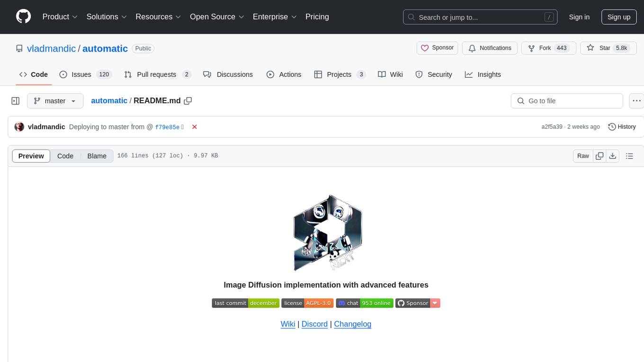The width and height of the screenshot is (644, 362).
Task: Focus the Search or jump to field
Action: 480,17
